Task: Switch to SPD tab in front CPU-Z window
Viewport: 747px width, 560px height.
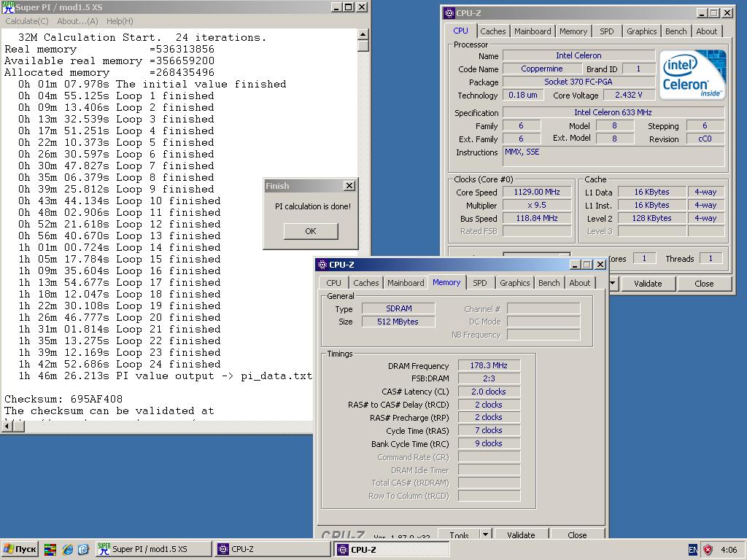Action: tap(480, 283)
